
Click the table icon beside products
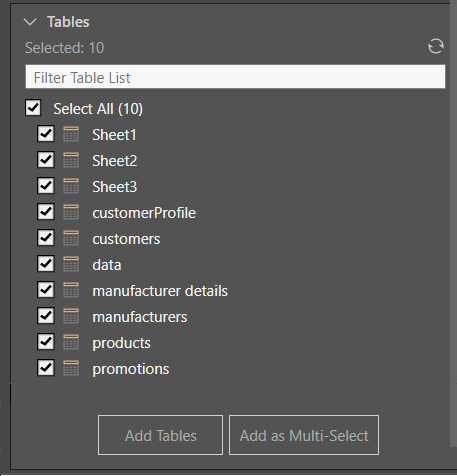(x=71, y=342)
